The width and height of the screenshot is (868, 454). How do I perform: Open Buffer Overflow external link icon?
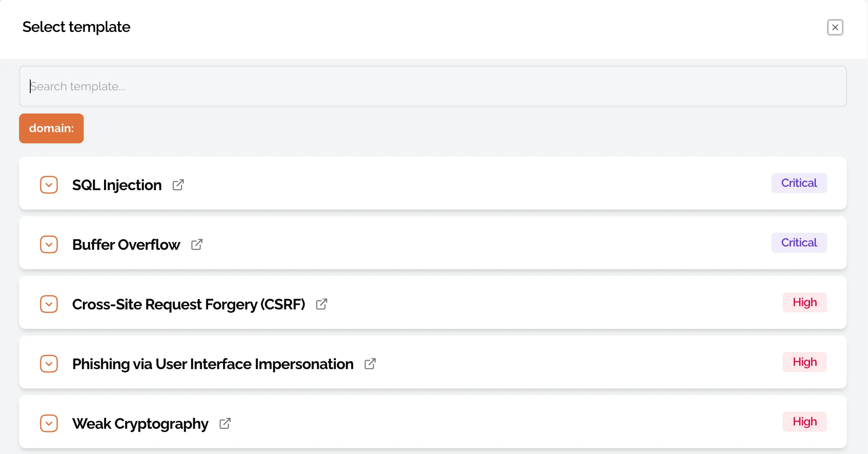coord(197,244)
